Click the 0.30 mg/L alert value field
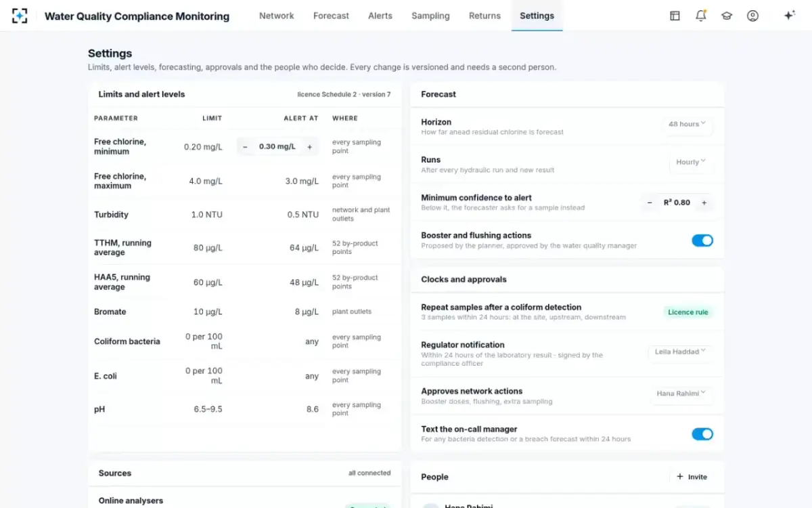 pyautogui.click(x=277, y=146)
